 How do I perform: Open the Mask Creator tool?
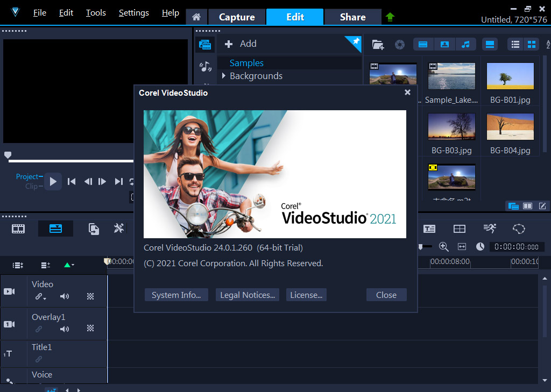point(519,229)
